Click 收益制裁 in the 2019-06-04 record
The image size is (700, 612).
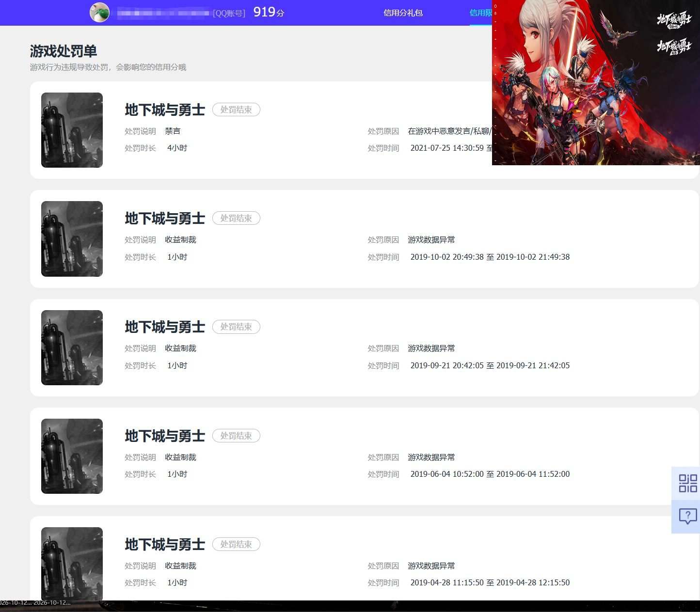point(180,457)
